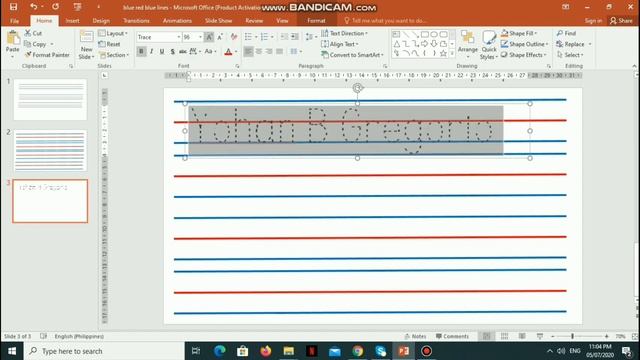Click the rotation handle above the text box

(x=358, y=88)
